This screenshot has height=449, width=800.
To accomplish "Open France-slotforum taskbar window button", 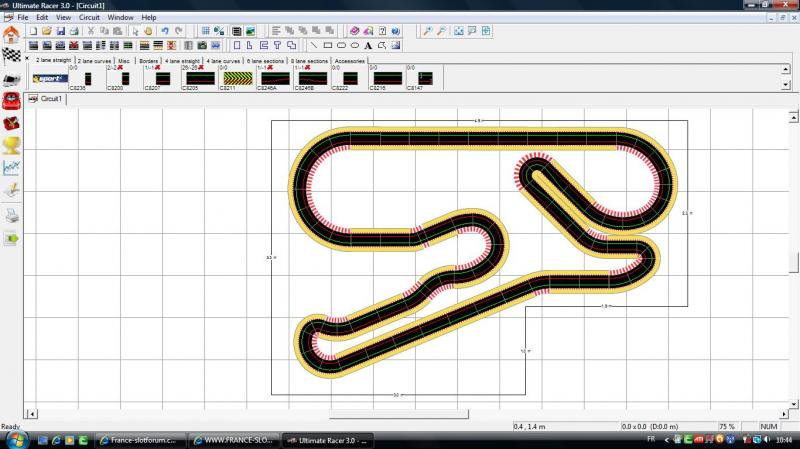I will point(139,440).
